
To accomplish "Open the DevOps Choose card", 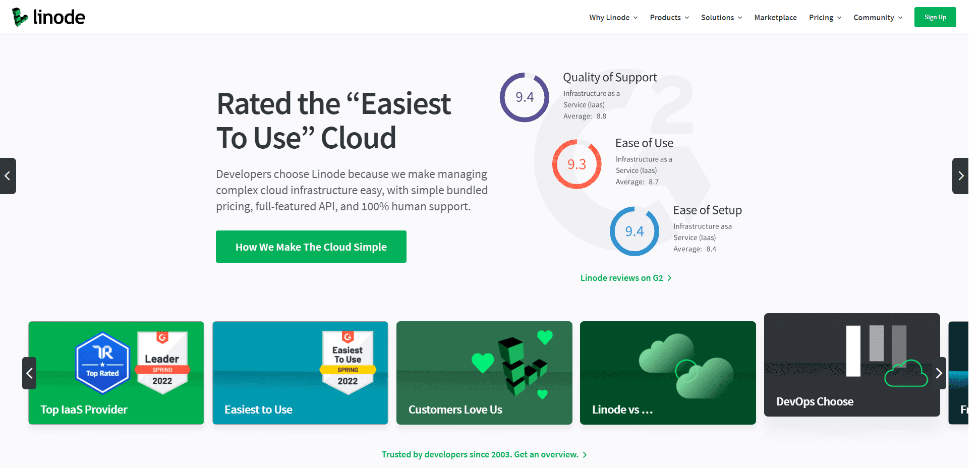I will [x=852, y=365].
